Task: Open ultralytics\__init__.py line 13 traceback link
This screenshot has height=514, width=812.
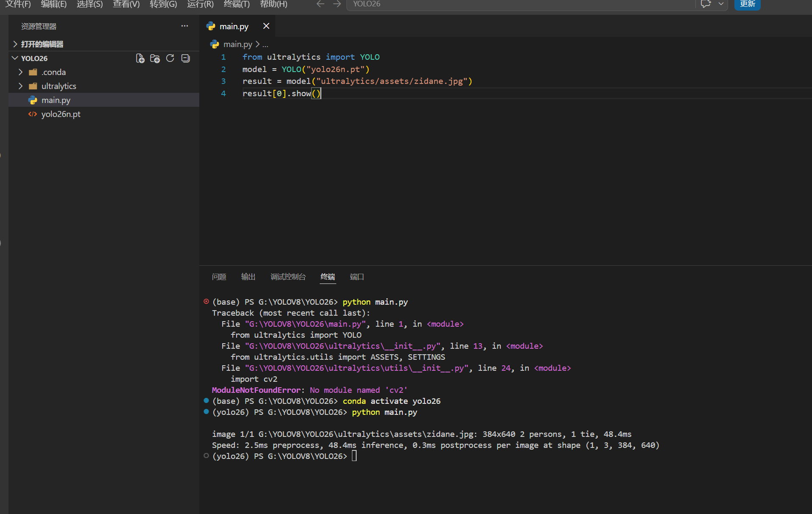Action: (x=343, y=346)
